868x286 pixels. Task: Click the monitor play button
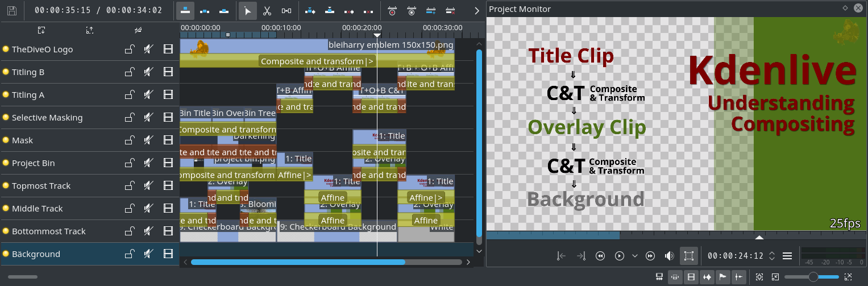[620, 256]
